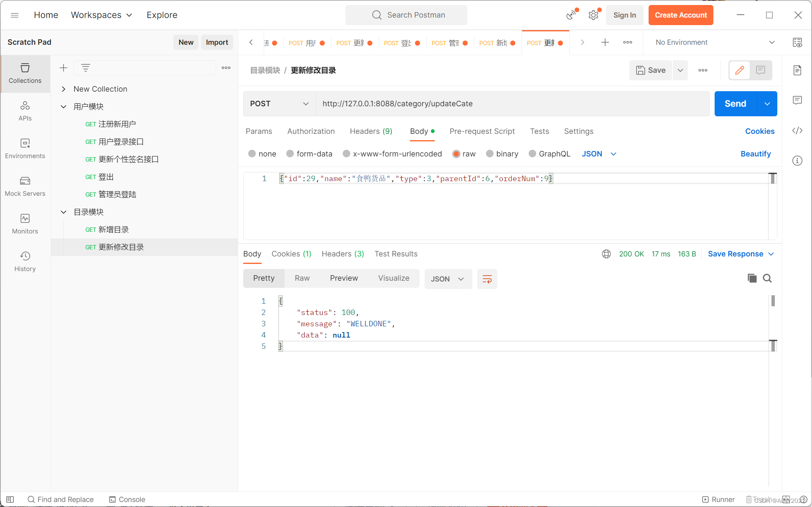The image size is (812, 507).
Task: Choose the binary body type
Action: tap(490, 154)
